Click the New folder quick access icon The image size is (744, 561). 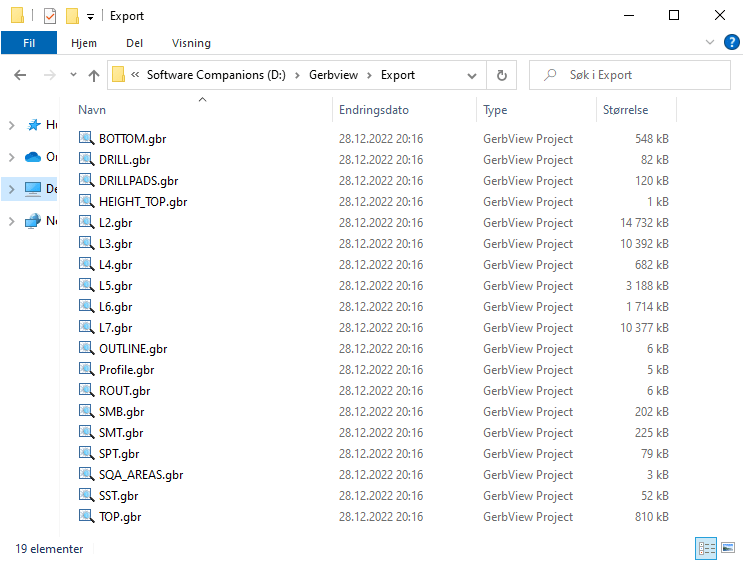(x=72, y=16)
